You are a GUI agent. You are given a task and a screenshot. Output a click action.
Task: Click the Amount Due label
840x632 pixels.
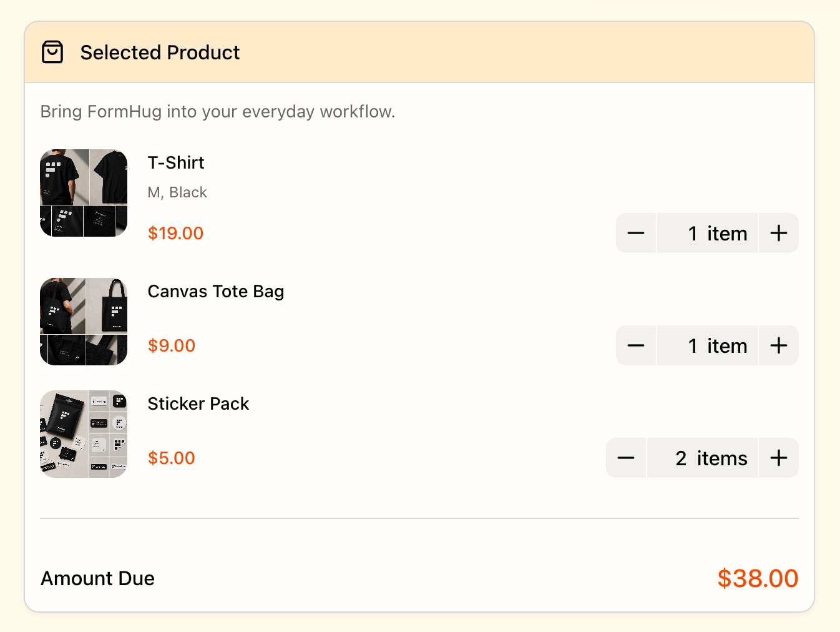97,578
